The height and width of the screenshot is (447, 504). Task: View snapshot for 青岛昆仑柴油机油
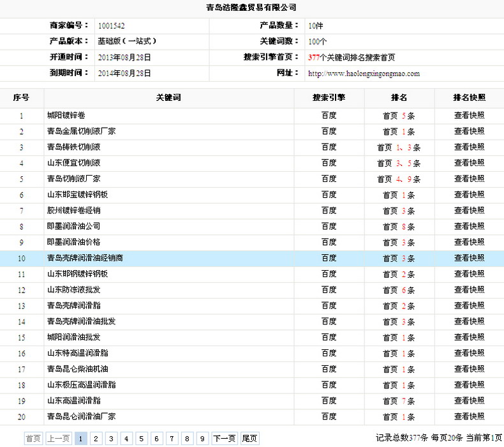click(469, 369)
